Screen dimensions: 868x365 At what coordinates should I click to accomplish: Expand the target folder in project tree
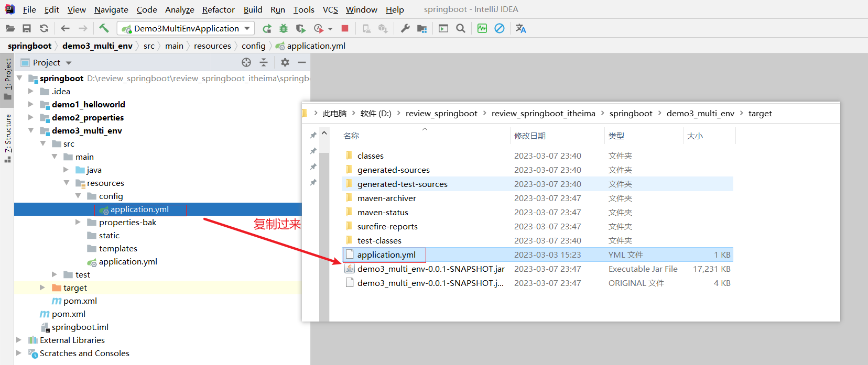coord(42,287)
